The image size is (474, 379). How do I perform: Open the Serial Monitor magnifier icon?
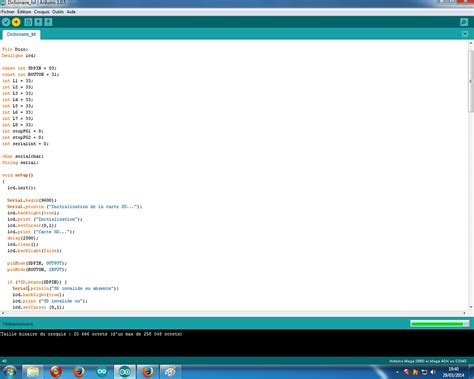click(x=464, y=22)
